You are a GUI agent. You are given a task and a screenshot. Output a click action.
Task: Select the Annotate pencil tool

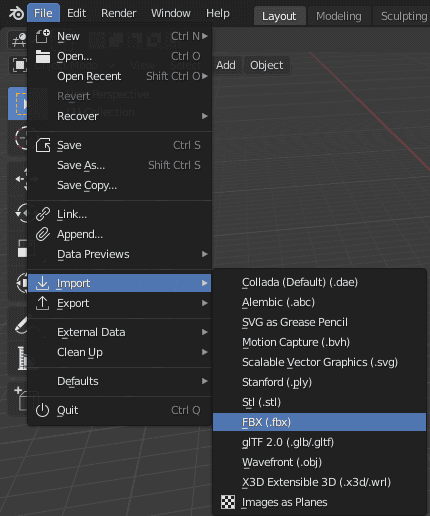point(18,324)
